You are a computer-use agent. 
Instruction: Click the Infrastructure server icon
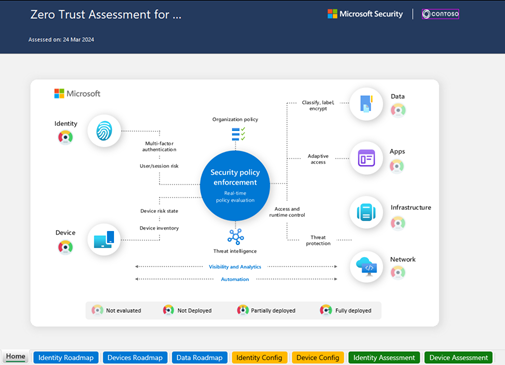tap(366, 212)
